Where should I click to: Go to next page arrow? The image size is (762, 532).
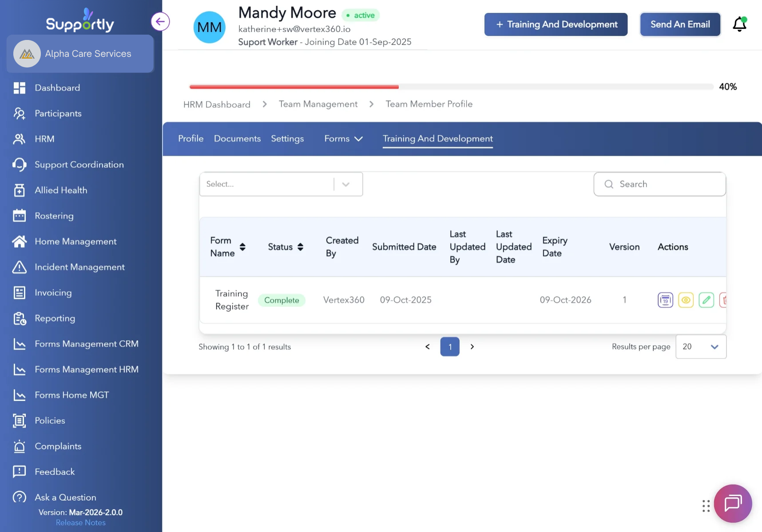click(472, 347)
